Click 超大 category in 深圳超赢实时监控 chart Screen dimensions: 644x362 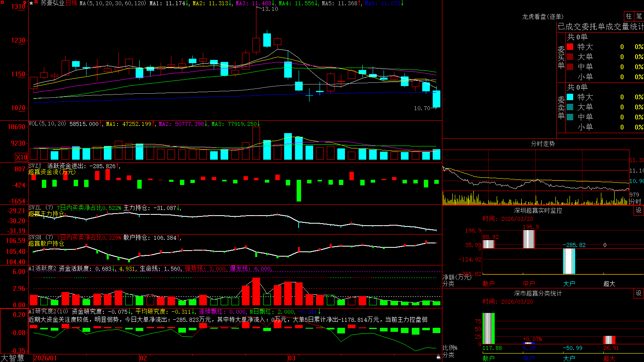[609, 284]
